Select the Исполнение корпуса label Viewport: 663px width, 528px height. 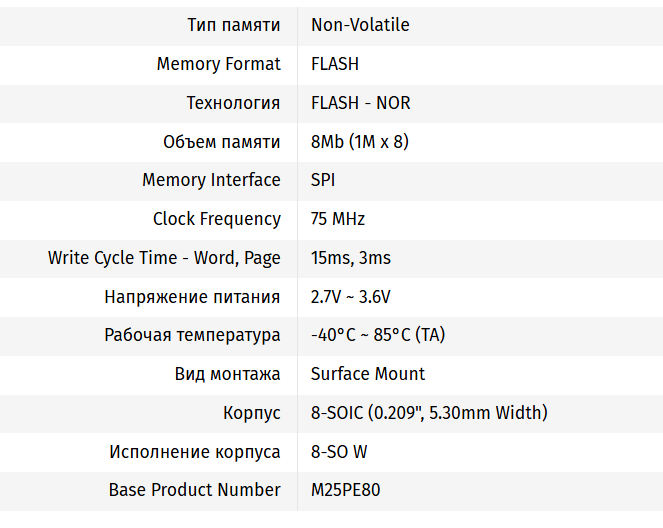tap(194, 452)
